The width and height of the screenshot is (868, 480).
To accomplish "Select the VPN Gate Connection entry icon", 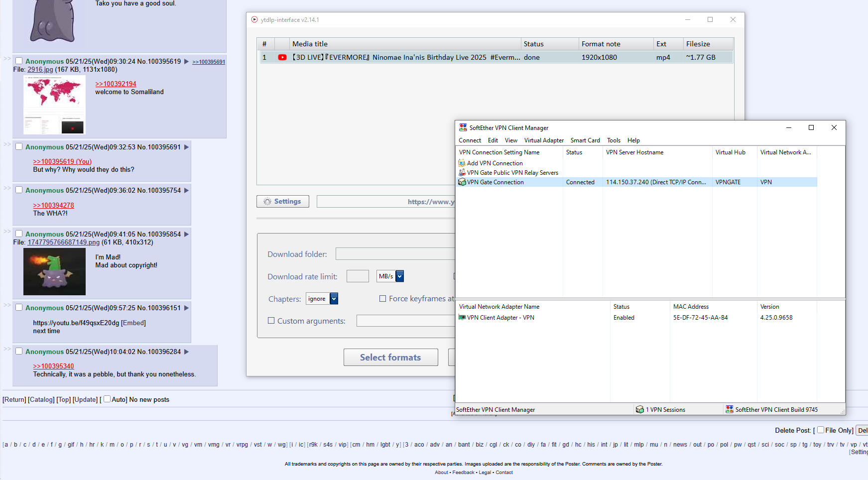I will point(462,182).
